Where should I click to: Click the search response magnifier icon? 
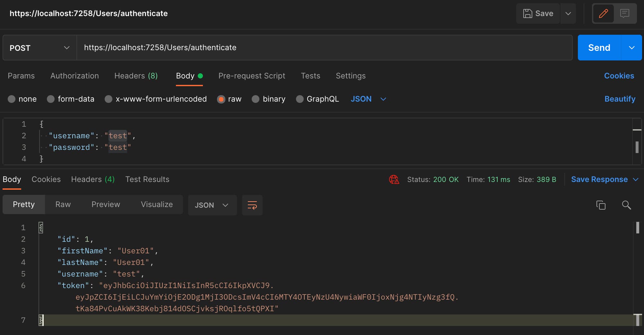(626, 205)
